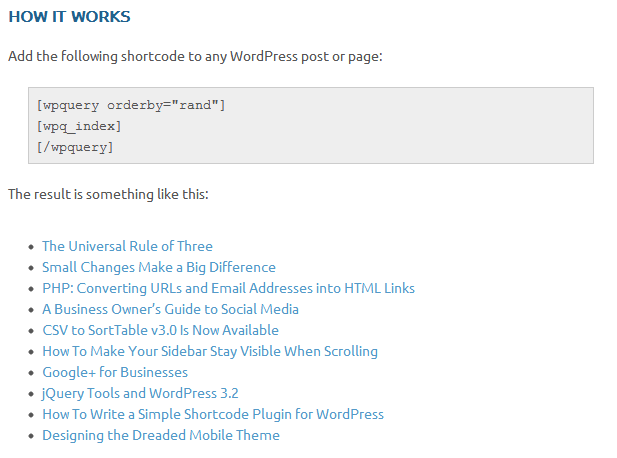This screenshot has width=617, height=458.
Task: Select 'jQuery Tools and WordPress 3.2' link
Action: pyautogui.click(x=140, y=393)
